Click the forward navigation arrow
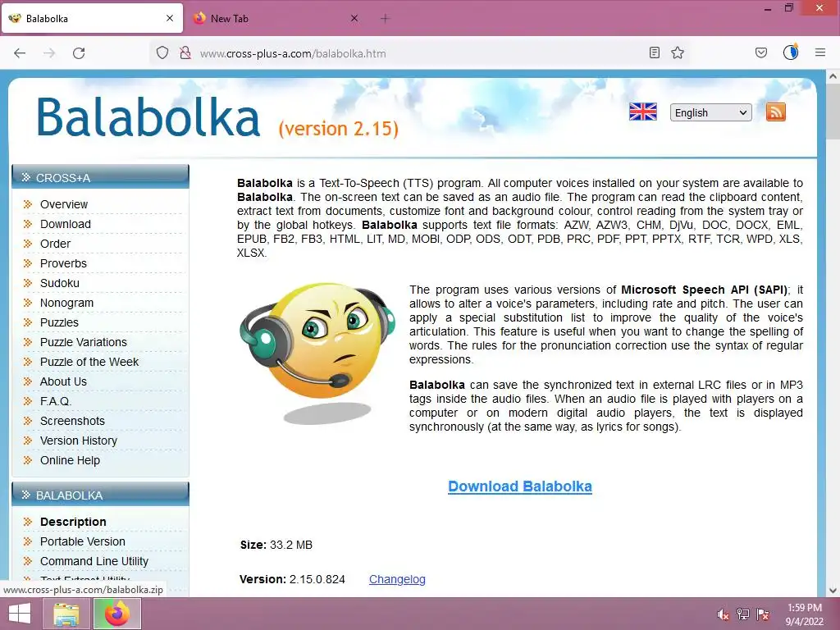 [x=49, y=53]
